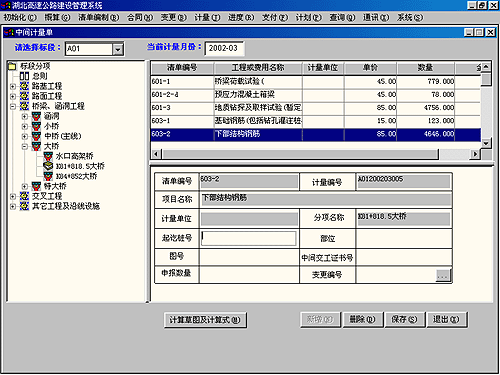Open the 系统(S) menu
This screenshot has height=375, width=500.
(x=410, y=17)
